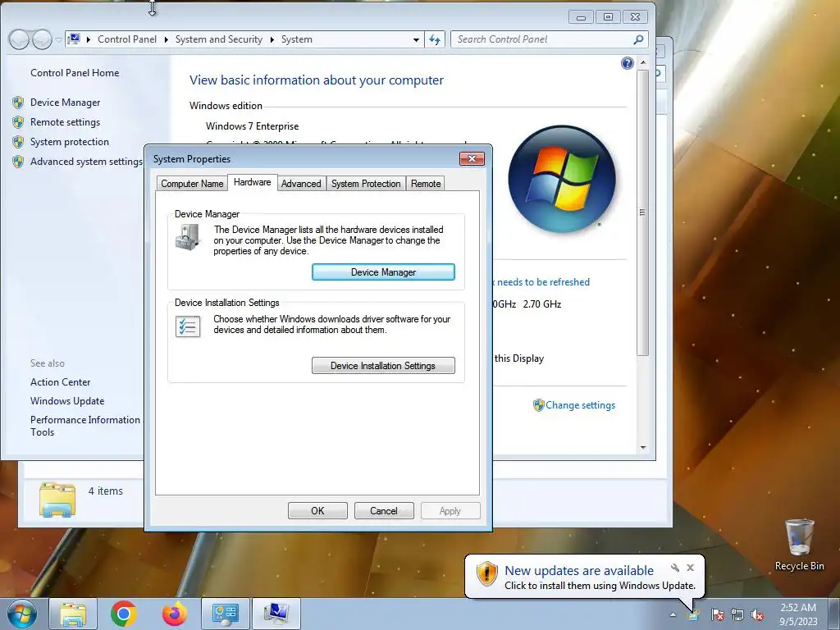The width and height of the screenshot is (840, 630).
Task: Click the clock showing 2:52 AM
Action: [x=798, y=608]
